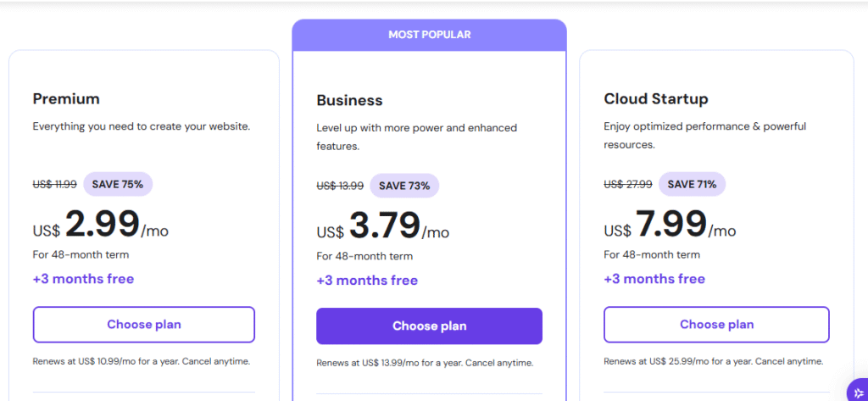Tap the SAVE 73% discount badge
Image resolution: width=868 pixels, height=401 pixels.
coord(403,186)
